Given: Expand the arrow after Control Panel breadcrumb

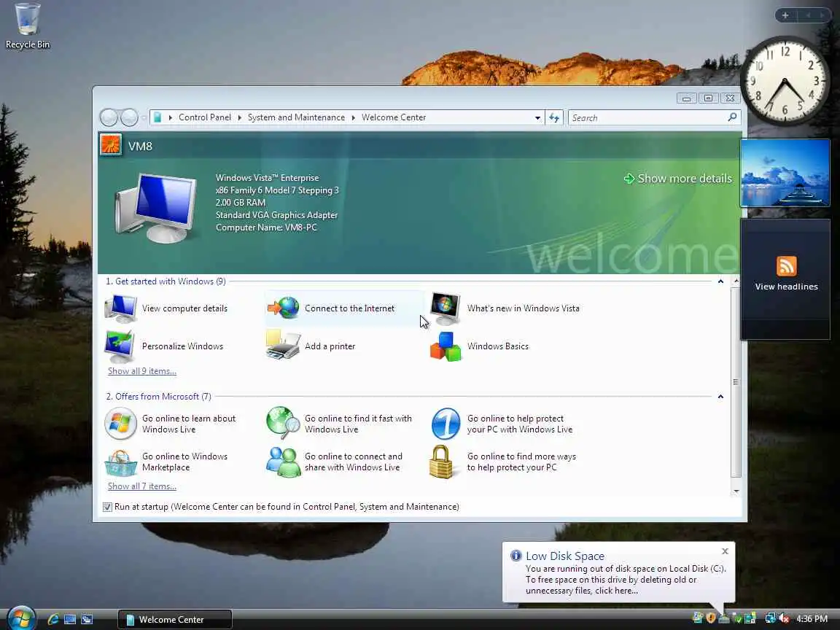Looking at the screenshot, I should point(239,117).
